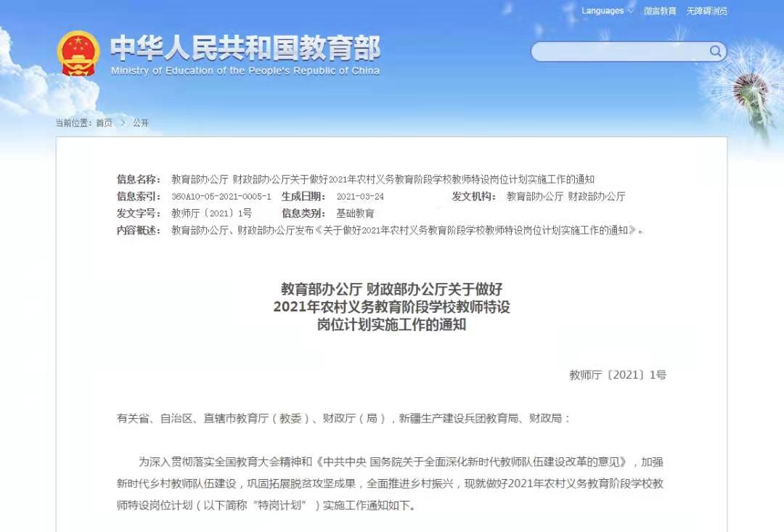This screenshot has height=532, width=784.
Task: Select 发文机构 value 教育部办公厅 财政部办公厅
Action: click(x=565, y=197)
